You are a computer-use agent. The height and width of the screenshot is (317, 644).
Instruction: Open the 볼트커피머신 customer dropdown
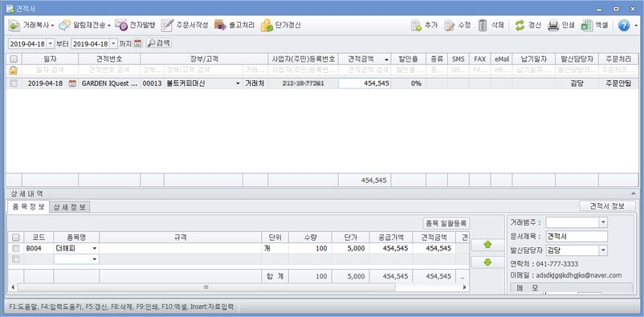tap(238, 83)
